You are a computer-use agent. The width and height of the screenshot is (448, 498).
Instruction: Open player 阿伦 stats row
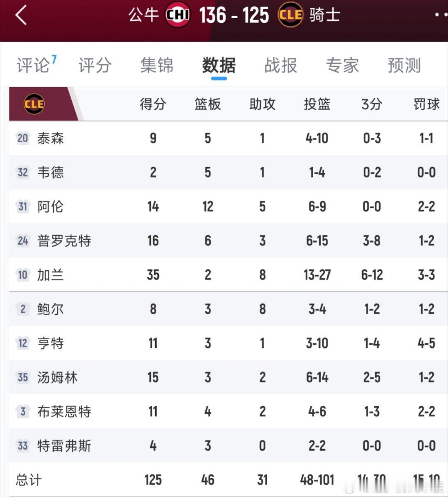51,206
